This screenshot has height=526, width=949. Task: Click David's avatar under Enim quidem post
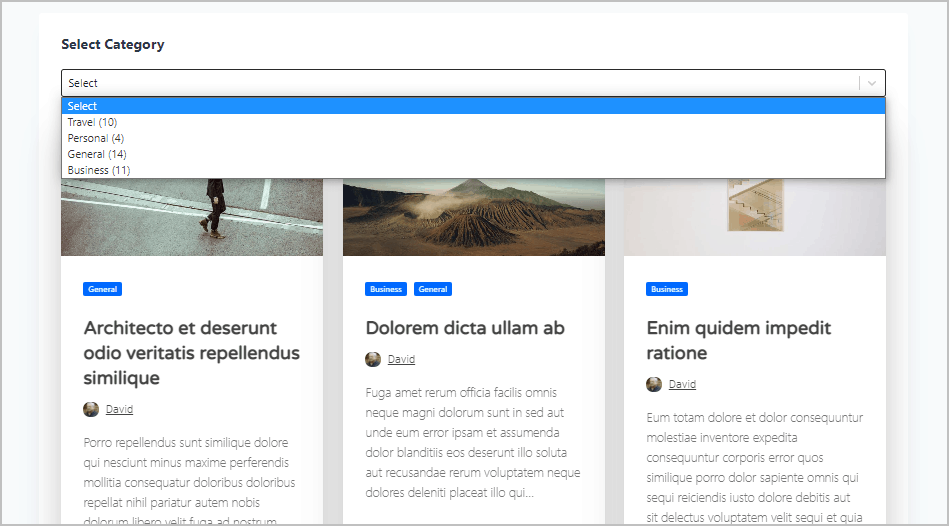pos(654,384)
